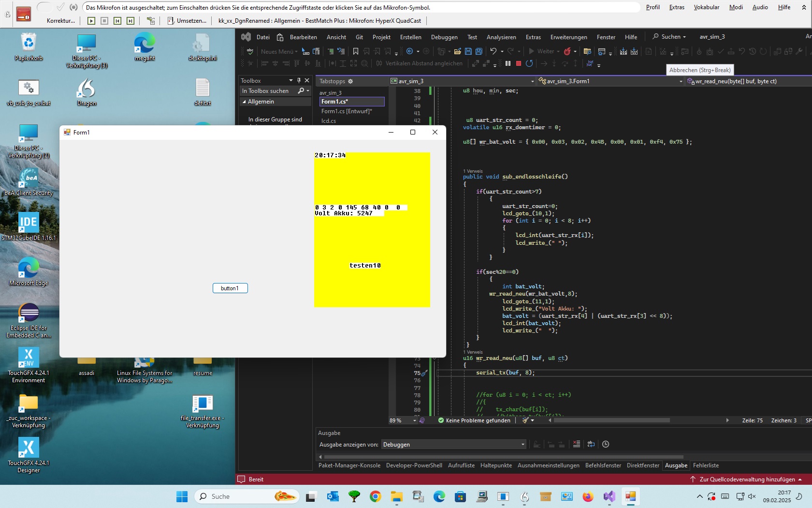
Task: Expand the Undo history dropdown arrow
Action: [502, 51]
